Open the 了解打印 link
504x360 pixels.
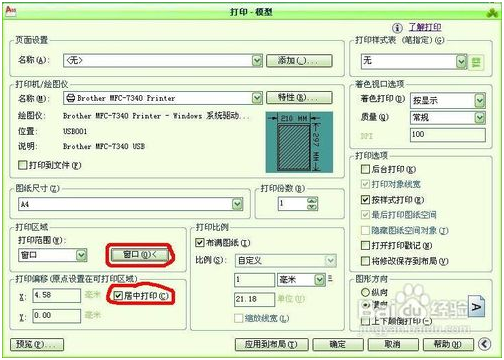point(425,27)
